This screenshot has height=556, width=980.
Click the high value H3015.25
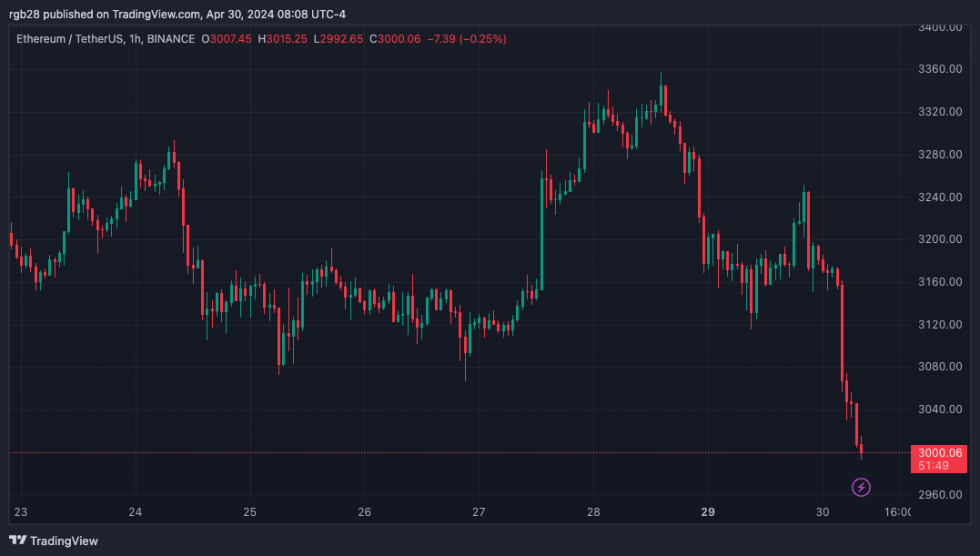click(x=283, y=39)
